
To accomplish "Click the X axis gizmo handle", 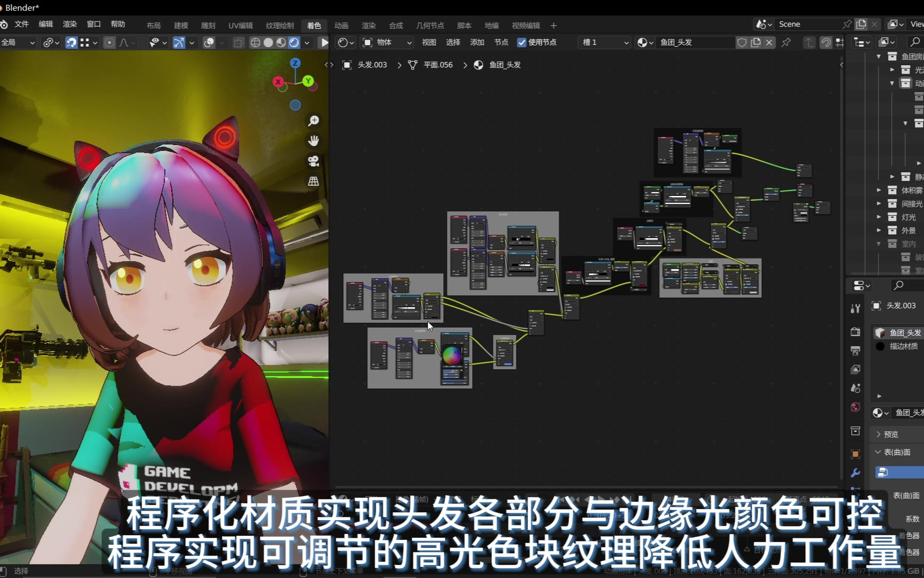I will (278, 82).
